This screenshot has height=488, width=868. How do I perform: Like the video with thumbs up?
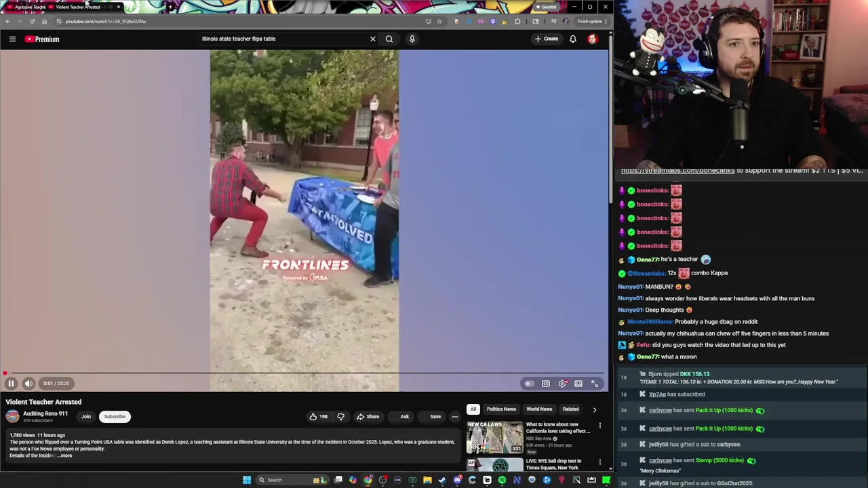(319, 417)
